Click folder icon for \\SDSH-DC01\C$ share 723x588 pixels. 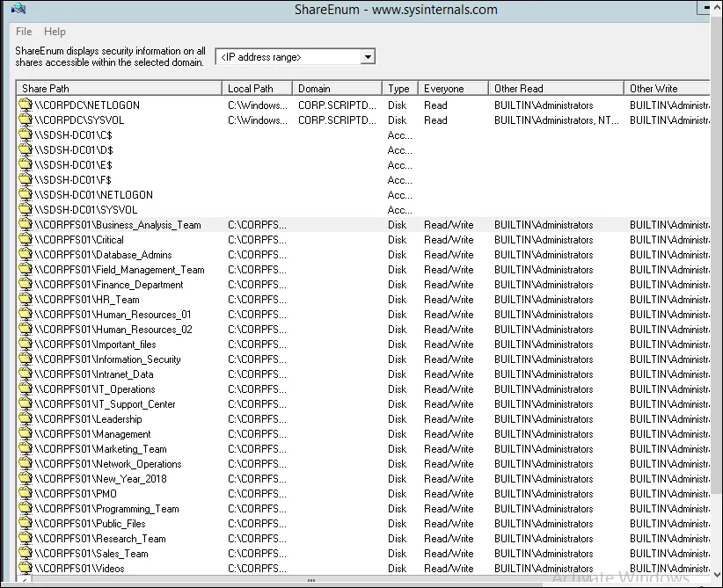[26, 134]
